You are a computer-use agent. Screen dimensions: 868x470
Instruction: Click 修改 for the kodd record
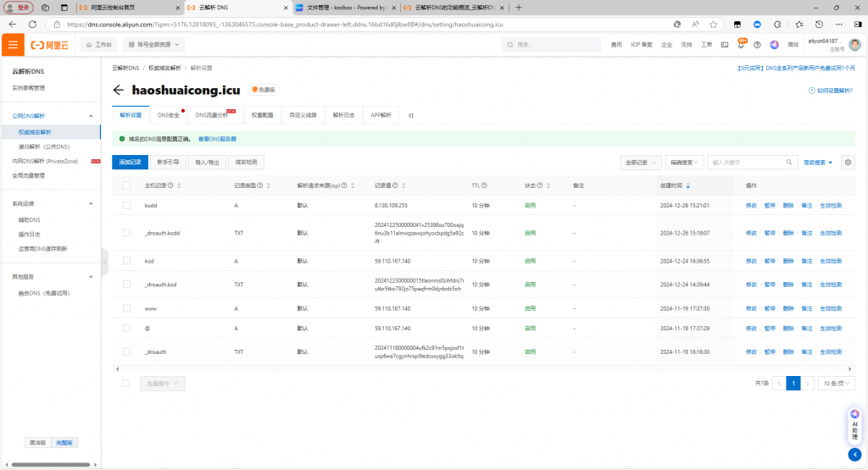pos(751,206)
